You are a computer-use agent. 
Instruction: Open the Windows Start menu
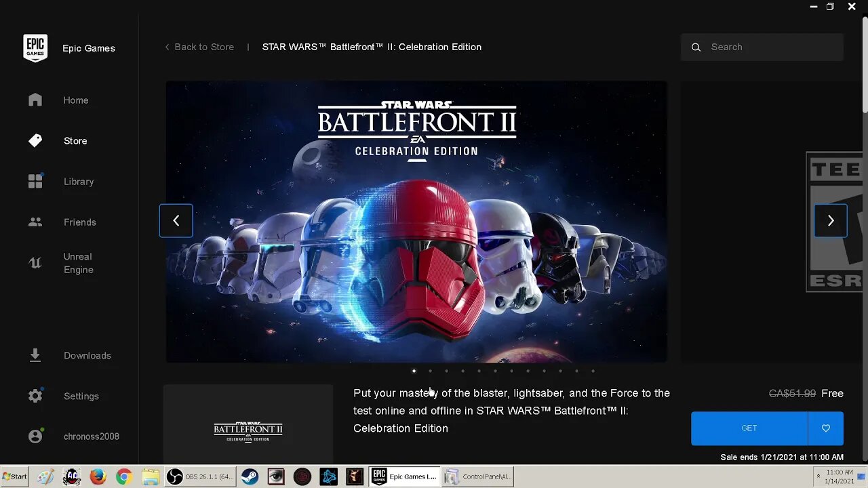pyautogui.click(x=14, y=476)
